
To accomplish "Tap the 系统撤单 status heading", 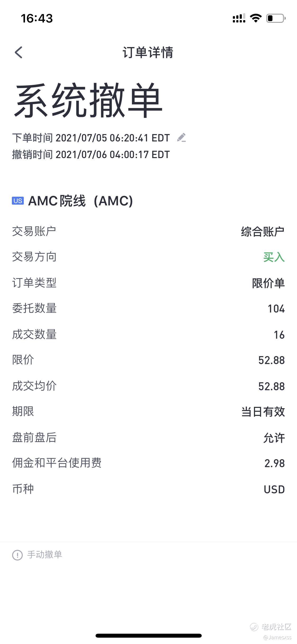I will [88, 100].
